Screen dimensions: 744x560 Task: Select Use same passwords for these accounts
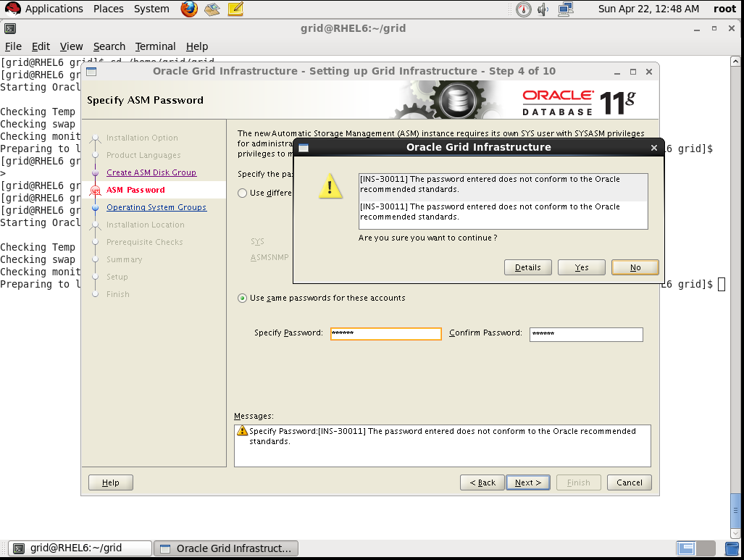(x=243, y=298)
